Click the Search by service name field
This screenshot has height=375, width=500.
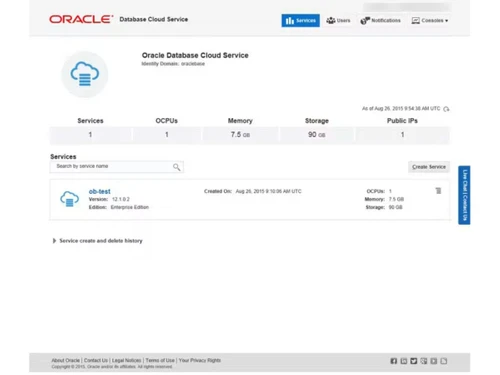(117, 167)
